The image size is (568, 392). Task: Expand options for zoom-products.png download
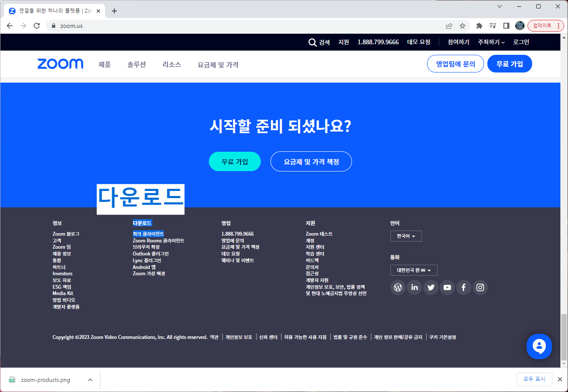coord(90,380)
